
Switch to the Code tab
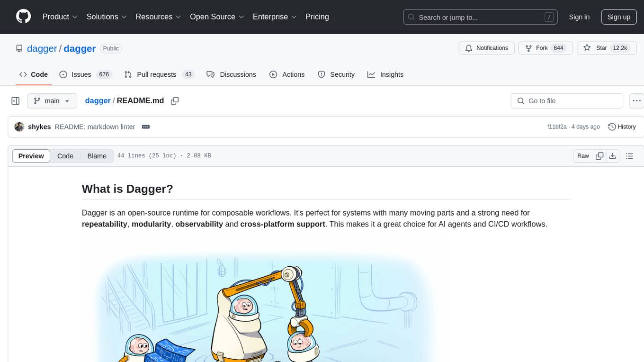point(34,74)
